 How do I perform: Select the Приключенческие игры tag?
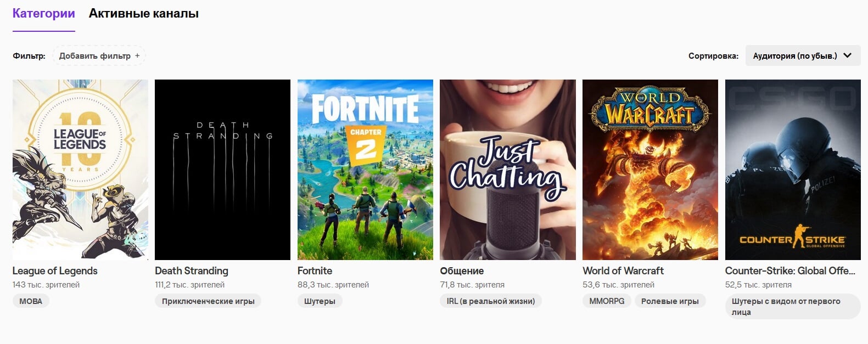point(208,301)
